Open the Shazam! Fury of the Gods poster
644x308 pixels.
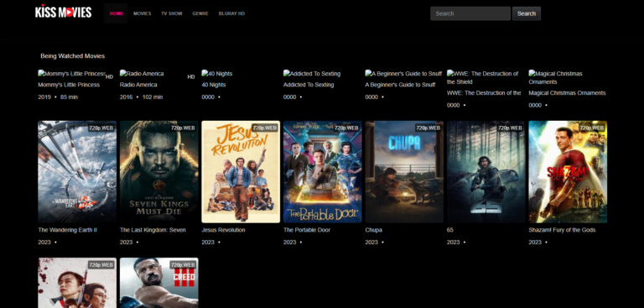[568, 172]
